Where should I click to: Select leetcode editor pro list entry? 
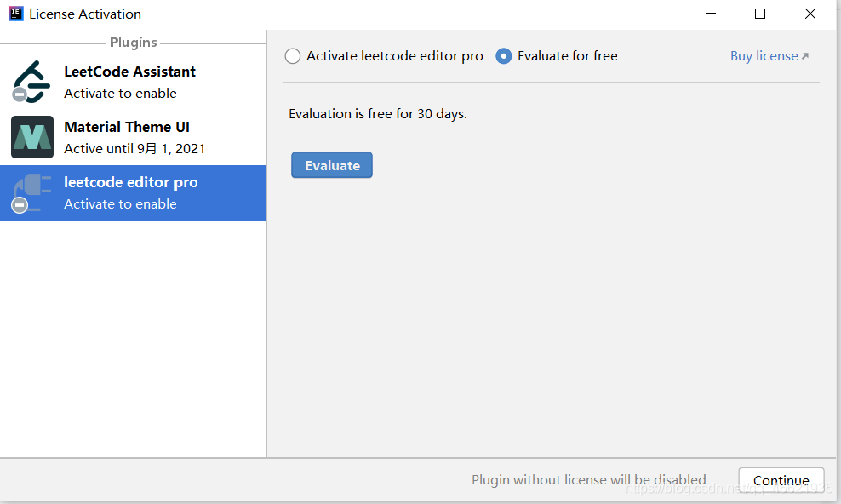point(133,192)
